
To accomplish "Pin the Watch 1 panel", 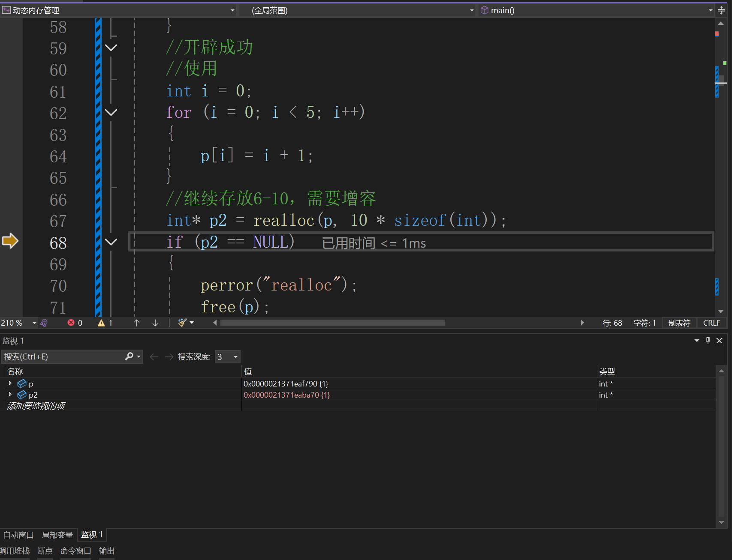I will pos(708,341).
